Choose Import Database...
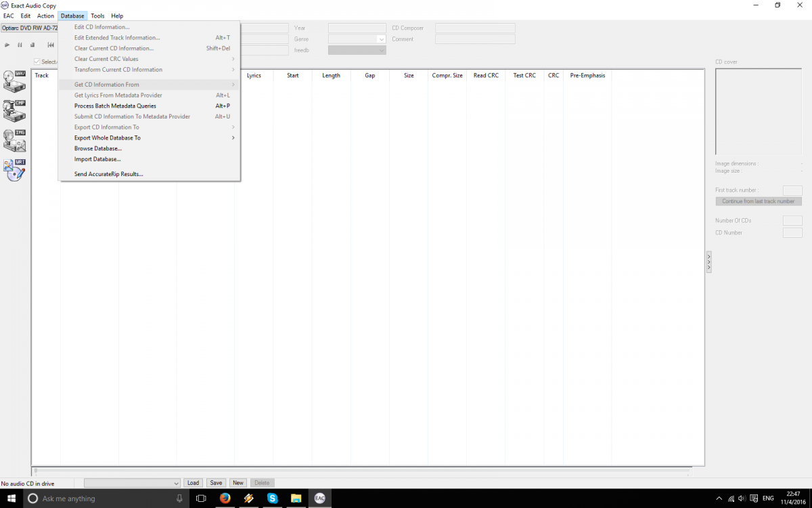The image size is (812, 508). [x=148, y=159]
